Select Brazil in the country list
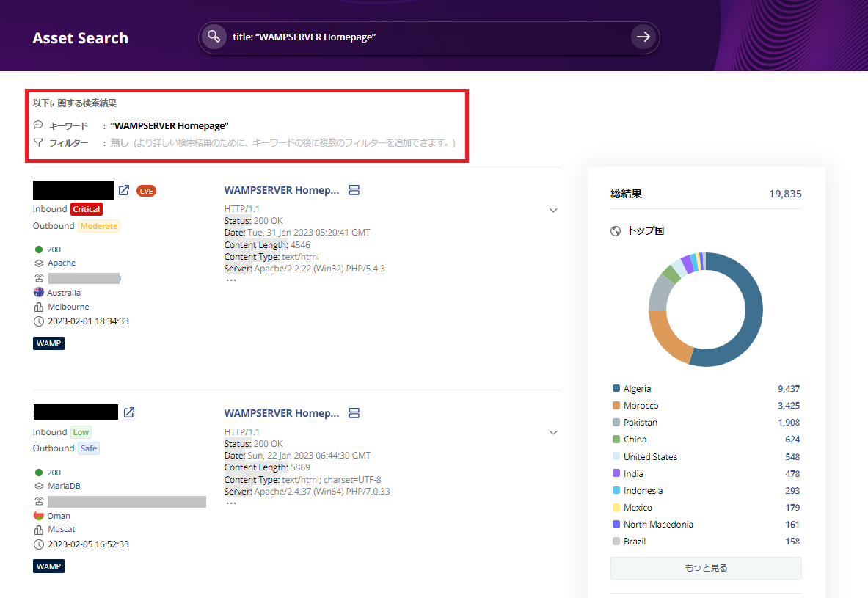 pos(635,542)
